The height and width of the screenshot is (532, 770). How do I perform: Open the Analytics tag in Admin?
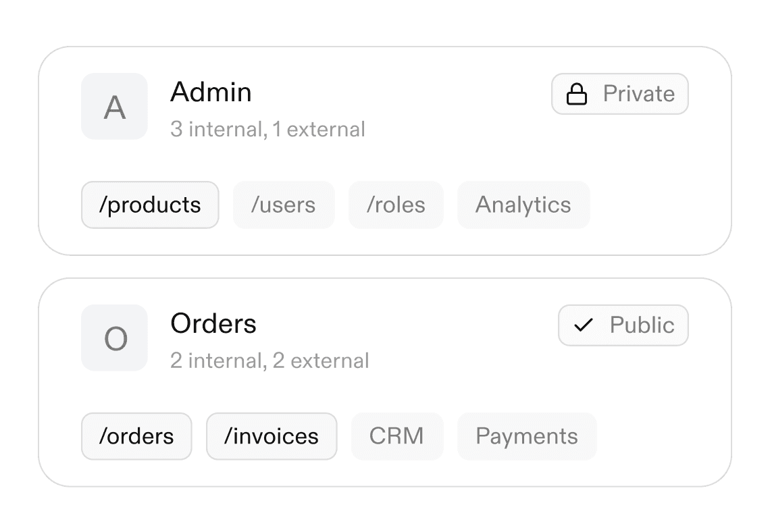[x=523, y=205]
